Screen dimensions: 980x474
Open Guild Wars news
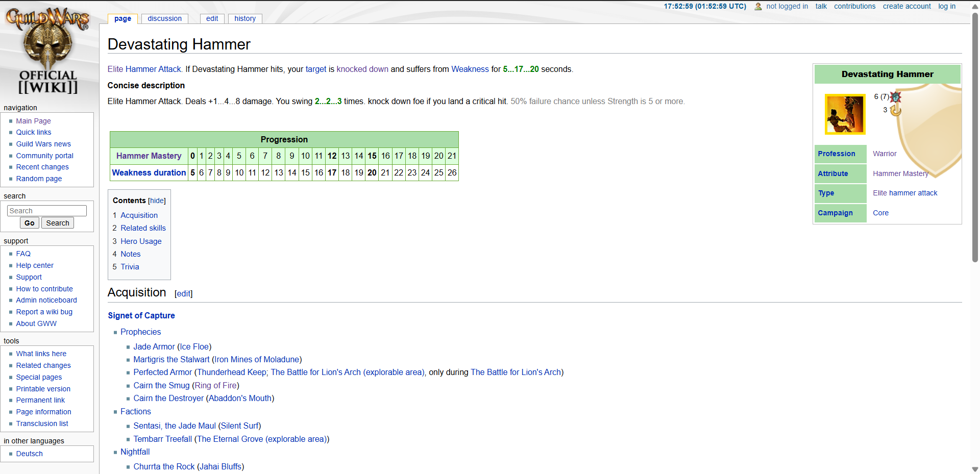[43, 144]
